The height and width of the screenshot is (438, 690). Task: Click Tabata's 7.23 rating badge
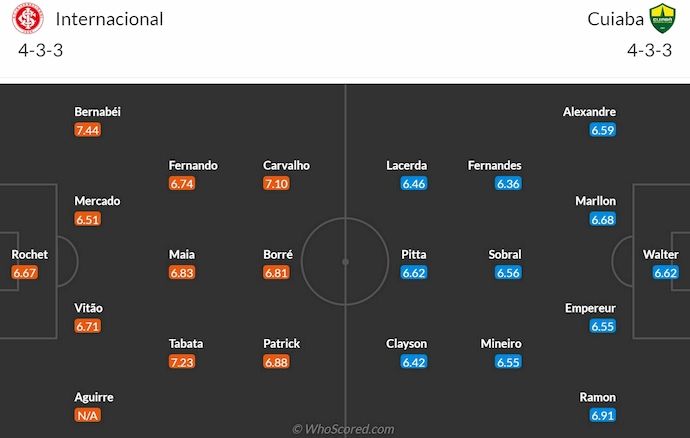tap(182, 362)
